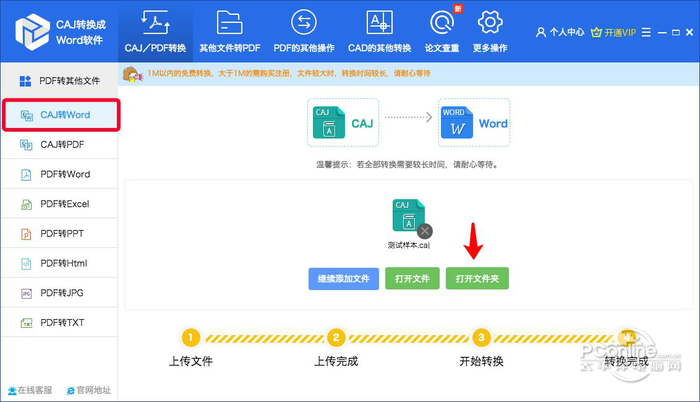Click the 测试样本.caj file name label

tap(409, 245)
